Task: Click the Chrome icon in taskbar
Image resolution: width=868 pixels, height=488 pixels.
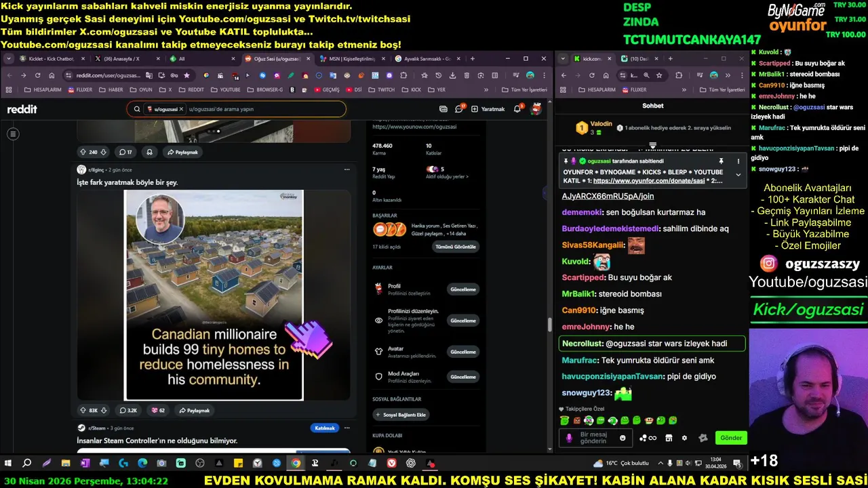Action: (296, 464)
